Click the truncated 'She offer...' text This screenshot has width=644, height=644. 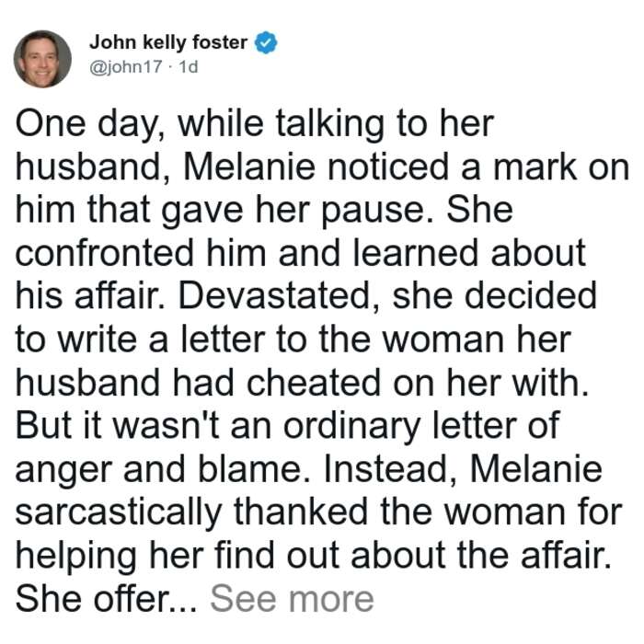coord(106,598)
